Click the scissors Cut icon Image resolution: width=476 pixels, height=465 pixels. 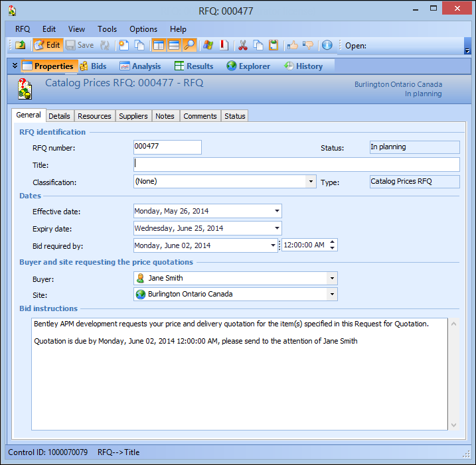[243, 45]
